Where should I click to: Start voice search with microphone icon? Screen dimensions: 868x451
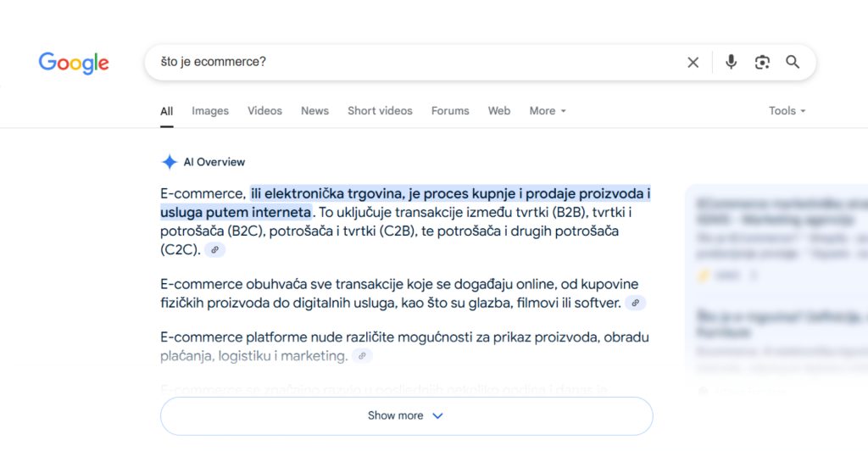pos(731,62)
